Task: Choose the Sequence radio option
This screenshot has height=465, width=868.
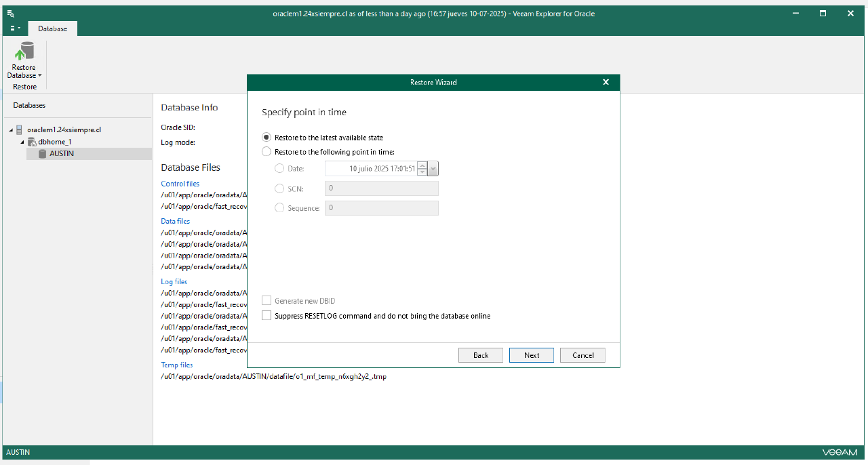Action: 279,208
